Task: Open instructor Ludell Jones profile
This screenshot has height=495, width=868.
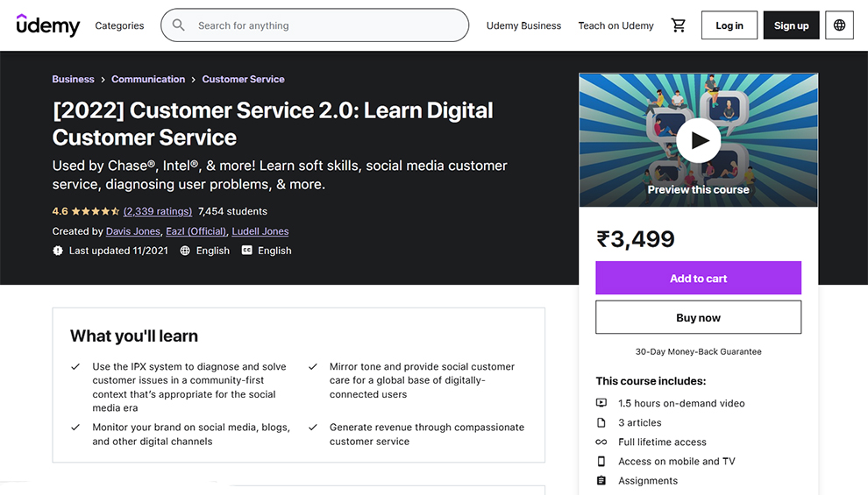Action: coord(260,231)
